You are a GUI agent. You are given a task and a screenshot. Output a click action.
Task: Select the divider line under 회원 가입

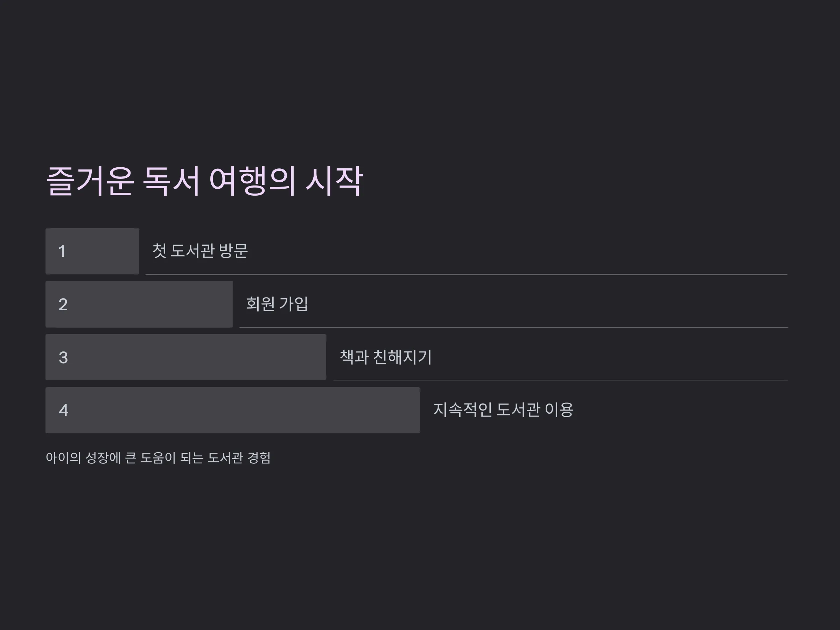(x=513, y=327)
